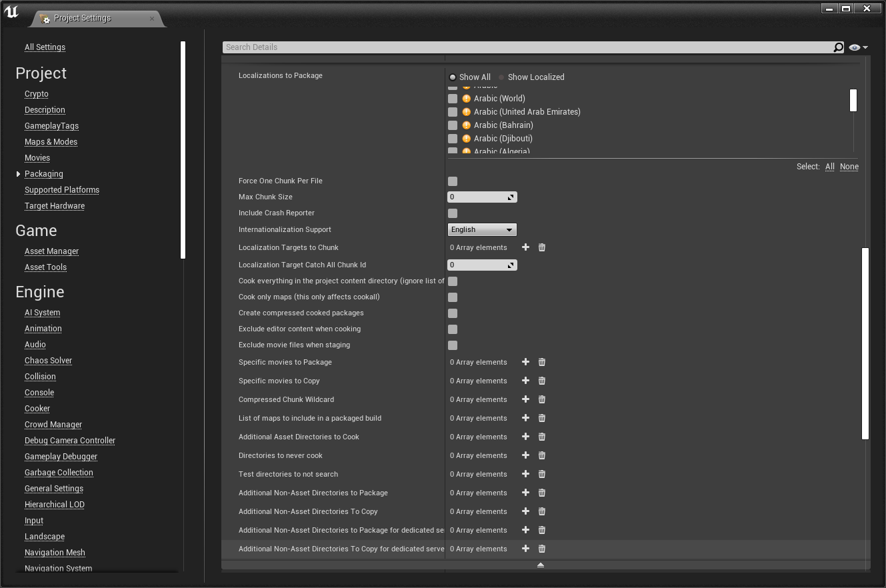This screenshot has width=886, height=588.
Task: Open the Max Chunk Size value options arrow
Action: (x=511, y=197)
